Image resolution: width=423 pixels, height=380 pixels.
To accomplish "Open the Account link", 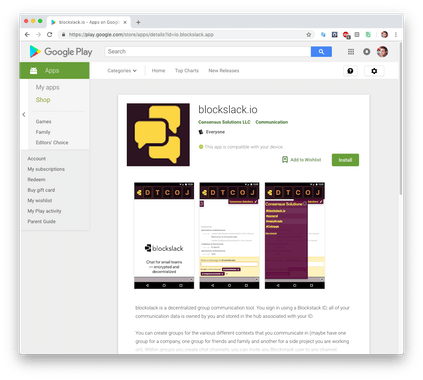I will pos(37,159).
